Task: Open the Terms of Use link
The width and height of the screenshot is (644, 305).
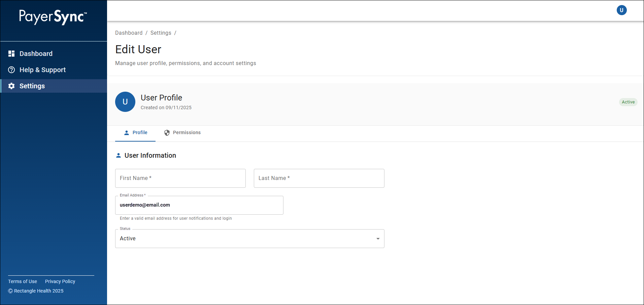Action: pyautogui.click(x=22, y=281)
